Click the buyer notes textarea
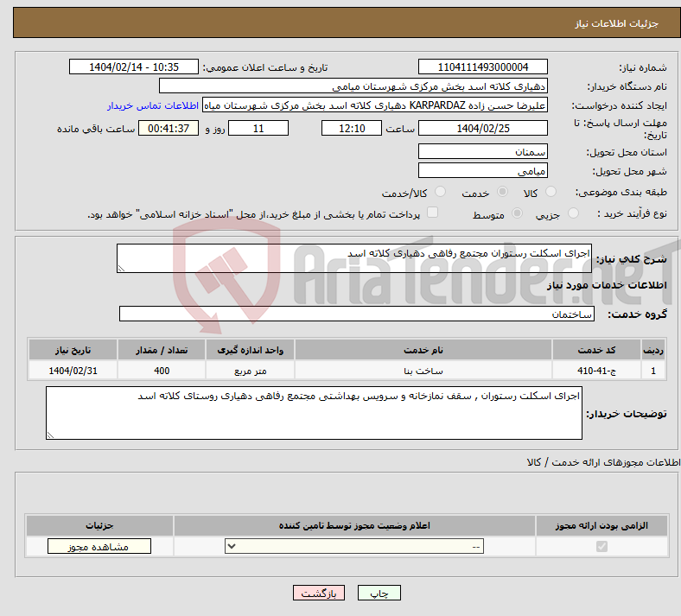The image size is (681, 616). pyautogui.click(x=314, y=413)
